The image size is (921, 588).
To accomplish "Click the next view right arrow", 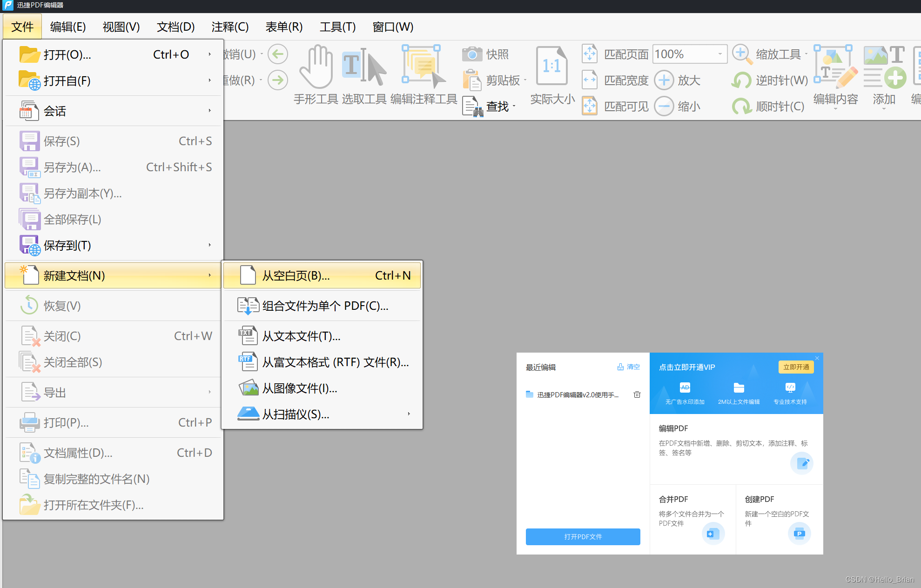I will click(278, 80).
